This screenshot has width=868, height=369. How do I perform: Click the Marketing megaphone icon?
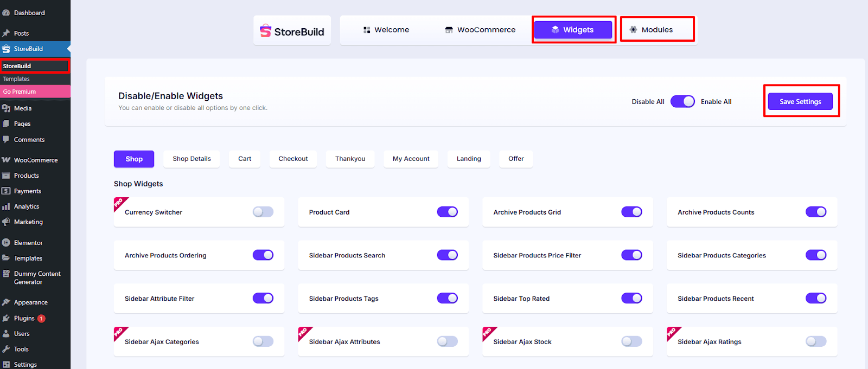click(x=6, y=222)
